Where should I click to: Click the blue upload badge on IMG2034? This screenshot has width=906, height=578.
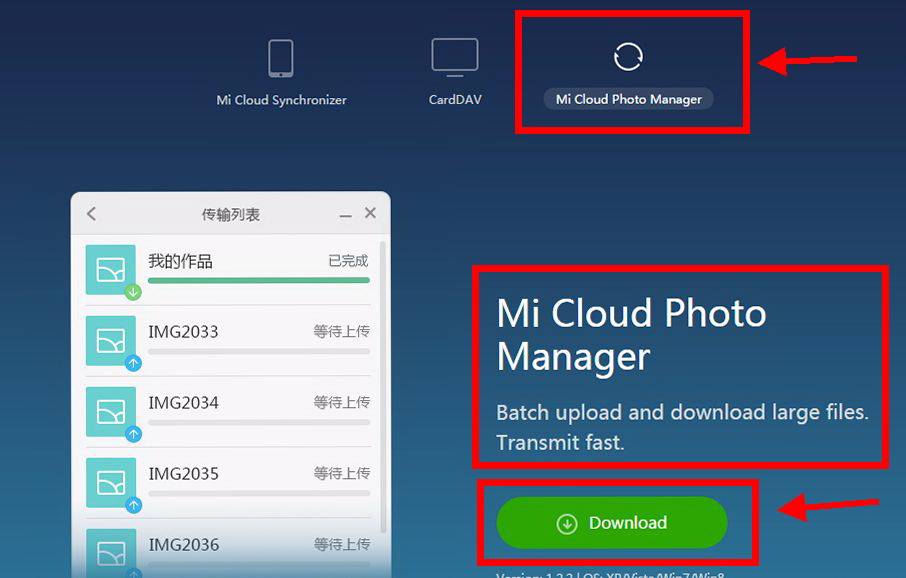133,434
